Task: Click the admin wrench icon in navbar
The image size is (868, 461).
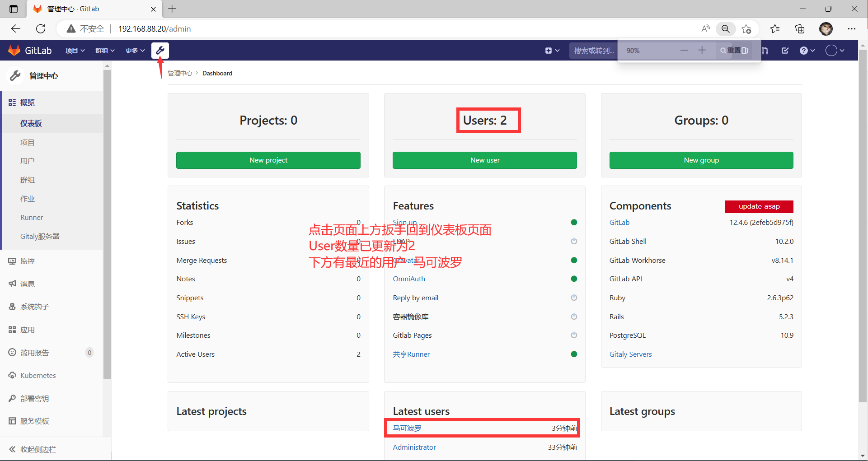Action: coord(160,51)
